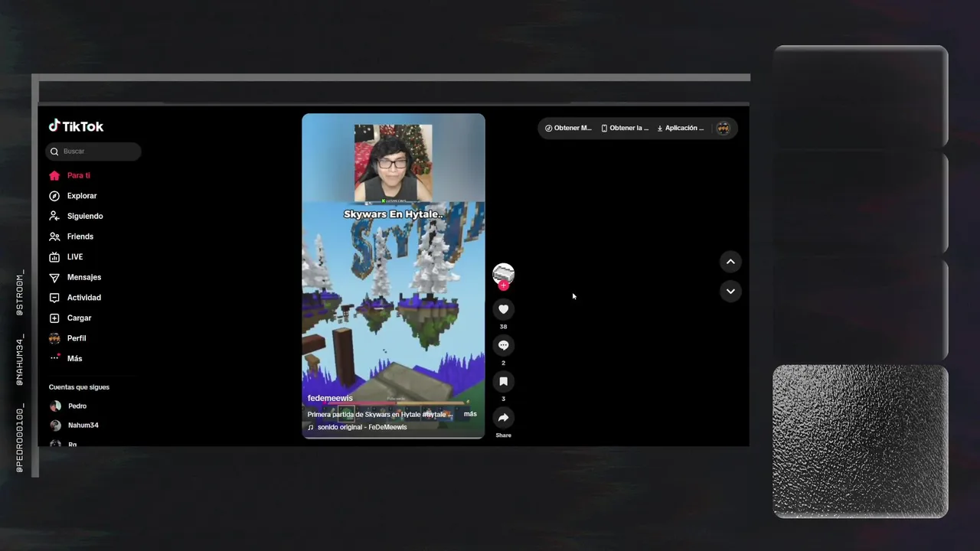Open the Para ti feed
This screenshot has height=551, width=980.
pos(78,175)
